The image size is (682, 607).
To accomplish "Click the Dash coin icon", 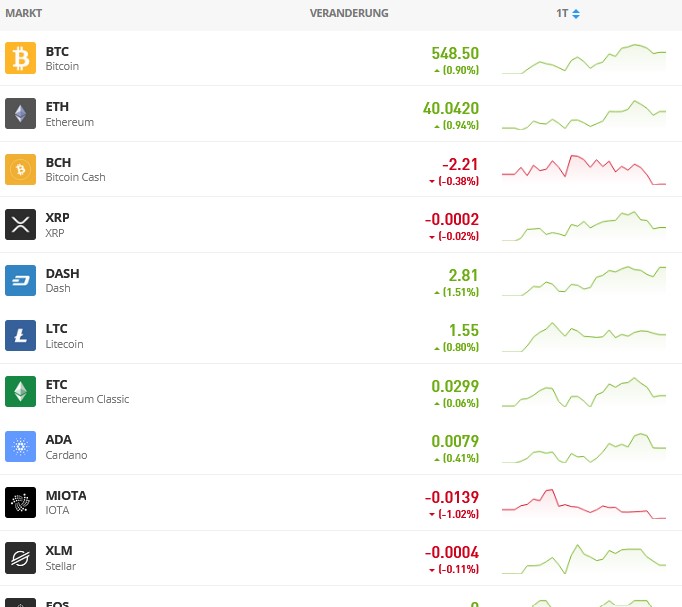I will coord(20,280).
